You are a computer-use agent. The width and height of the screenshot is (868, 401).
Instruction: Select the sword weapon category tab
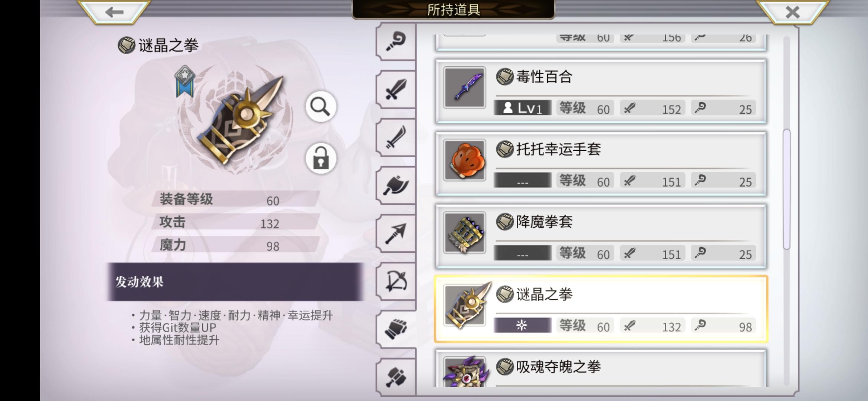pyautogui.click(x=396, y=89)
